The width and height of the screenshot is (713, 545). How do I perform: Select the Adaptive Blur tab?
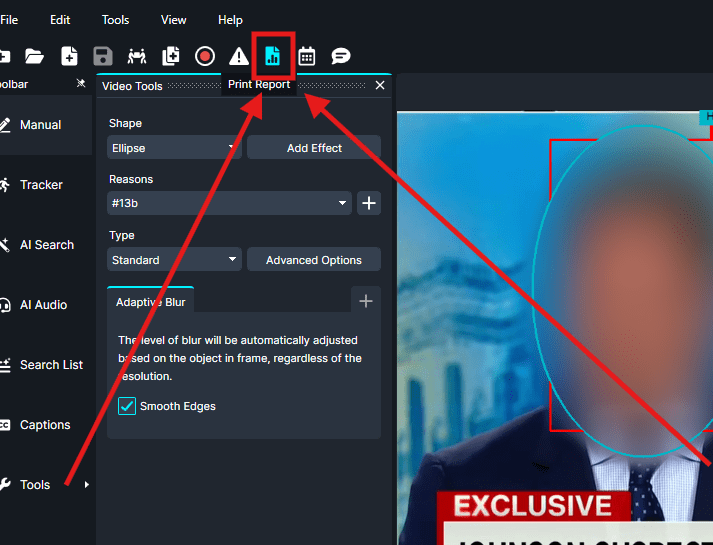pos(150,301)
